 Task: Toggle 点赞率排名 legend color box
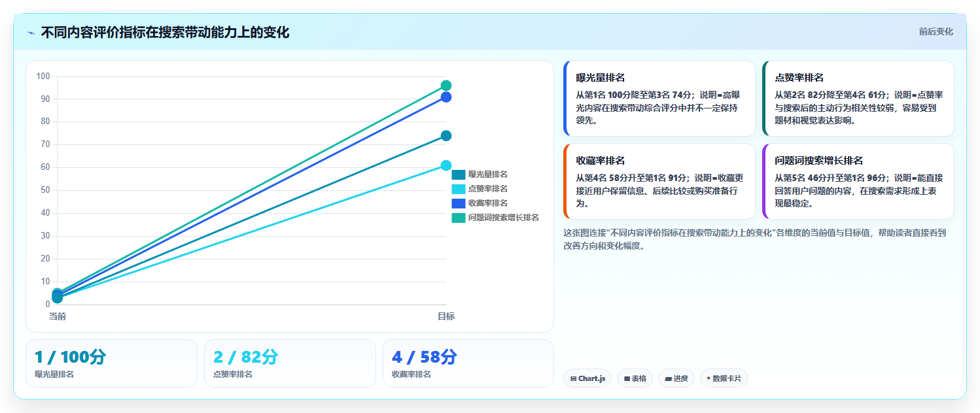459,189
